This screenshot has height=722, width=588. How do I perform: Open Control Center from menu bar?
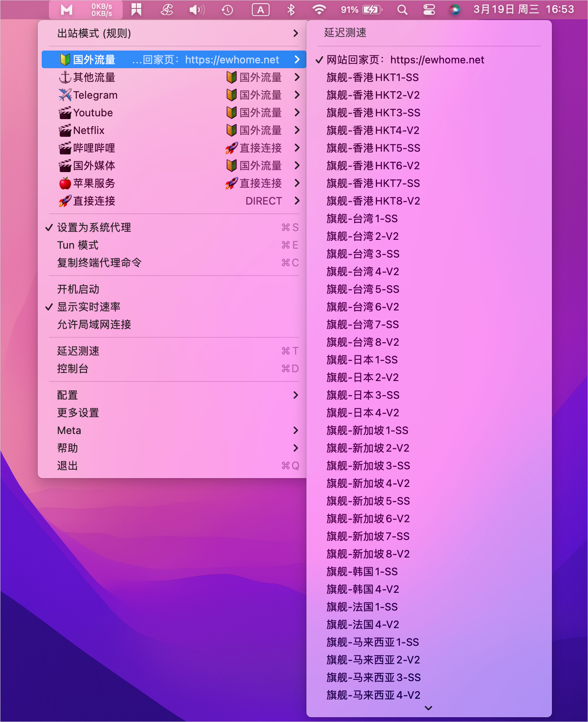[429, 10]
